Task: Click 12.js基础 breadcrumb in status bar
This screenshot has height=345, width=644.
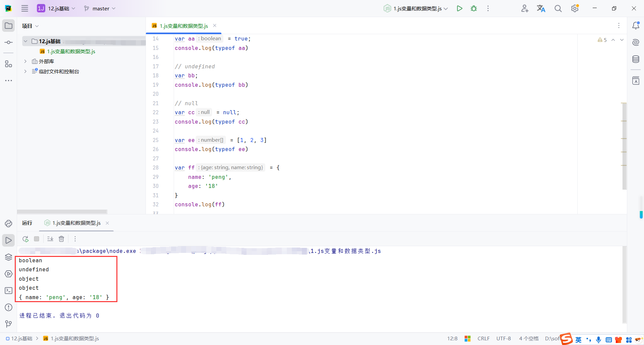Action: tap(19, 339)
